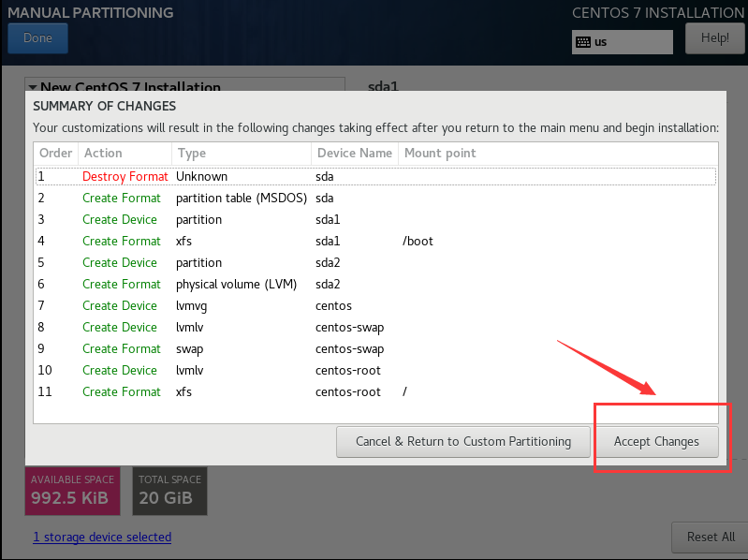Viewport: 748px width, 560px height.
Task: Click the Device Name column header
Action: tap(355, 154)
